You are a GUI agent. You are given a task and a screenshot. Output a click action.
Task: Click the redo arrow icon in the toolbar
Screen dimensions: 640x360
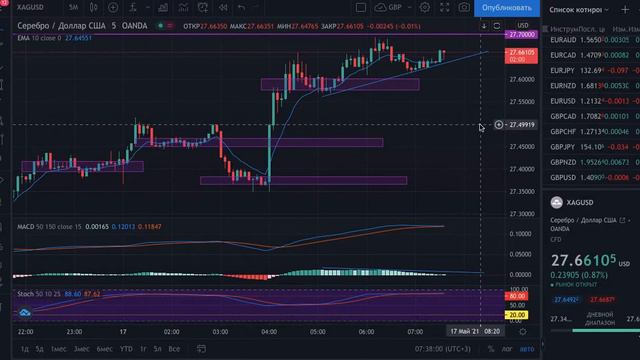[x=256, y=7]
